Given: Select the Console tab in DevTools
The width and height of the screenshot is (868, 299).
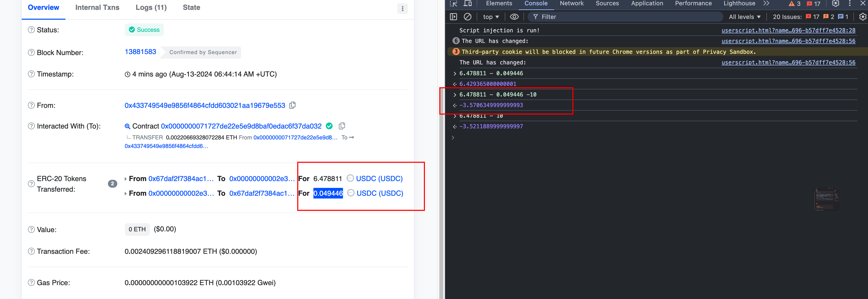Looking at the screenshot, I should pos(536,3).
